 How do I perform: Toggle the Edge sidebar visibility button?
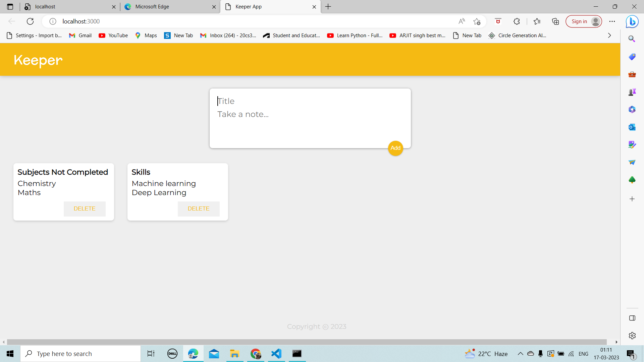[632, 318]
